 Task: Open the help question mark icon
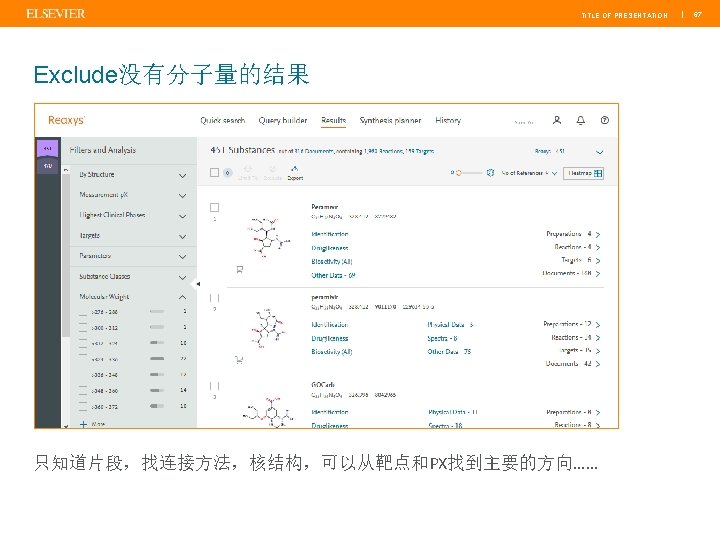[604, 120]
